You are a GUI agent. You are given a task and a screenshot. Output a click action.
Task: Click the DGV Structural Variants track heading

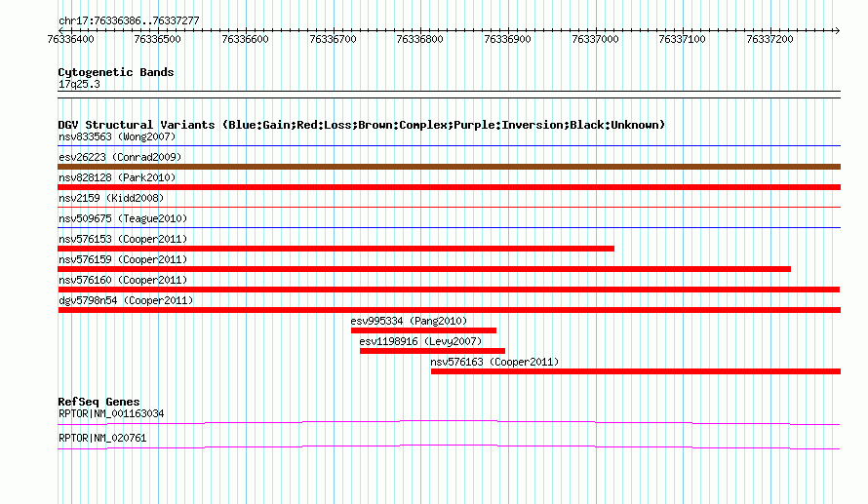tap(361, 125)
